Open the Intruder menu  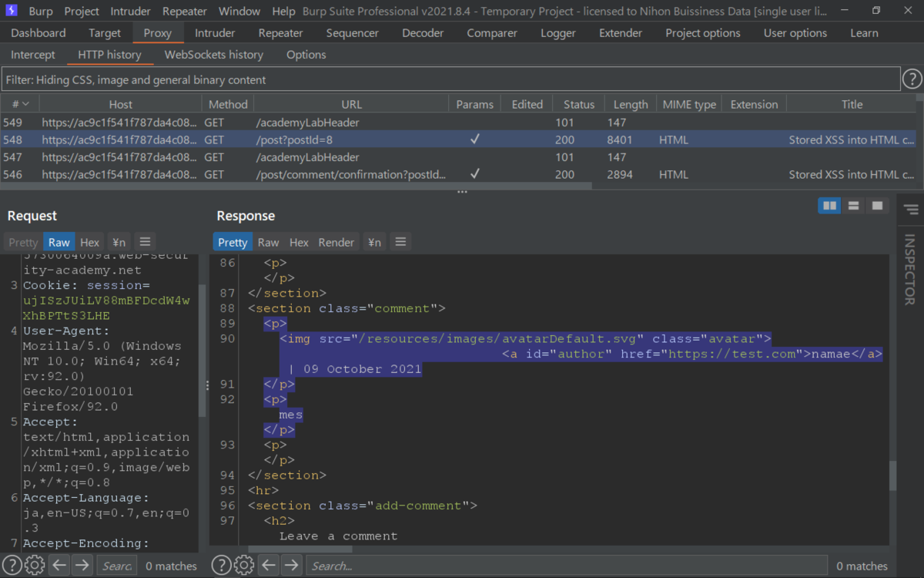point(132,12)
